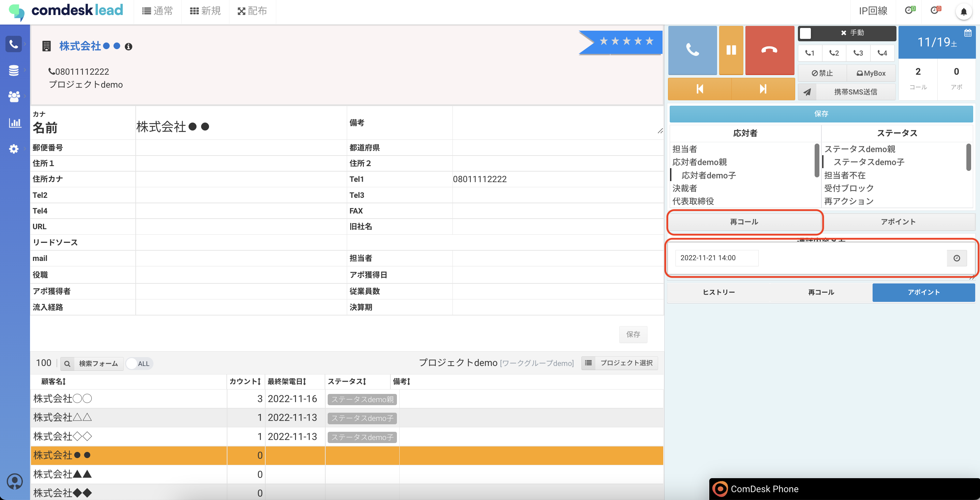This screenshot has height=500, width=980.
Task: Go to previous customer with skip-back button
Action: tap(700, 89)
